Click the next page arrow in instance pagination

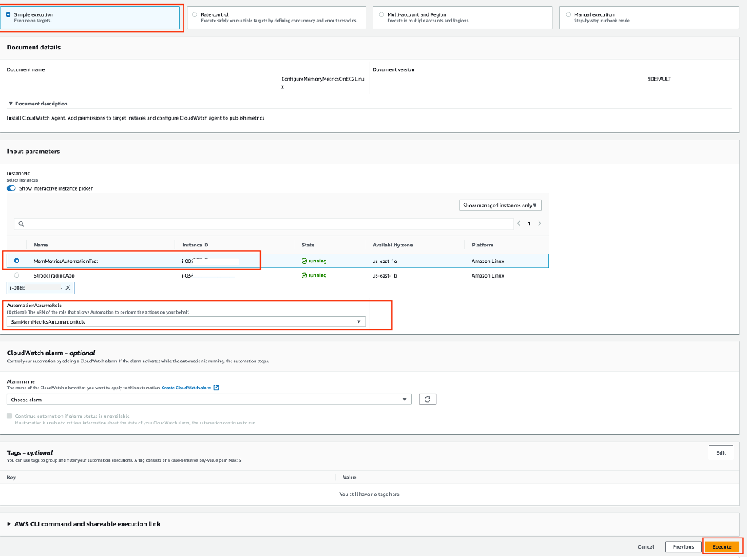(538, 223)
